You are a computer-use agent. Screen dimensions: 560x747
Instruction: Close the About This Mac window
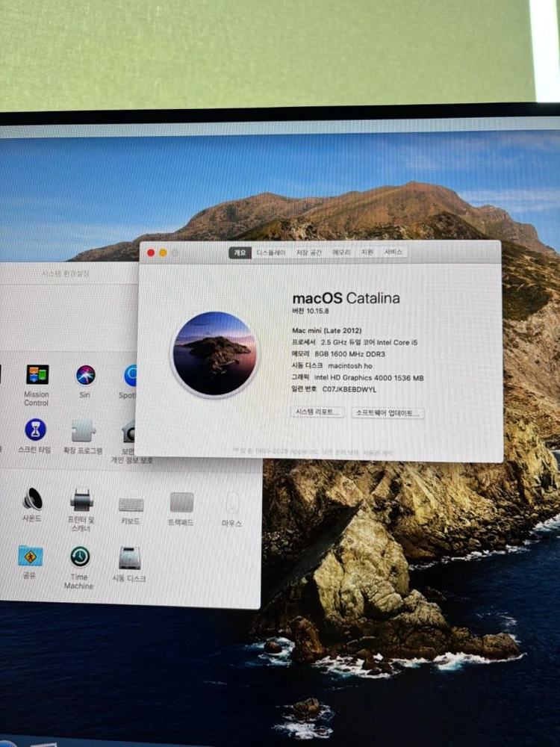[x=151, y=253]
